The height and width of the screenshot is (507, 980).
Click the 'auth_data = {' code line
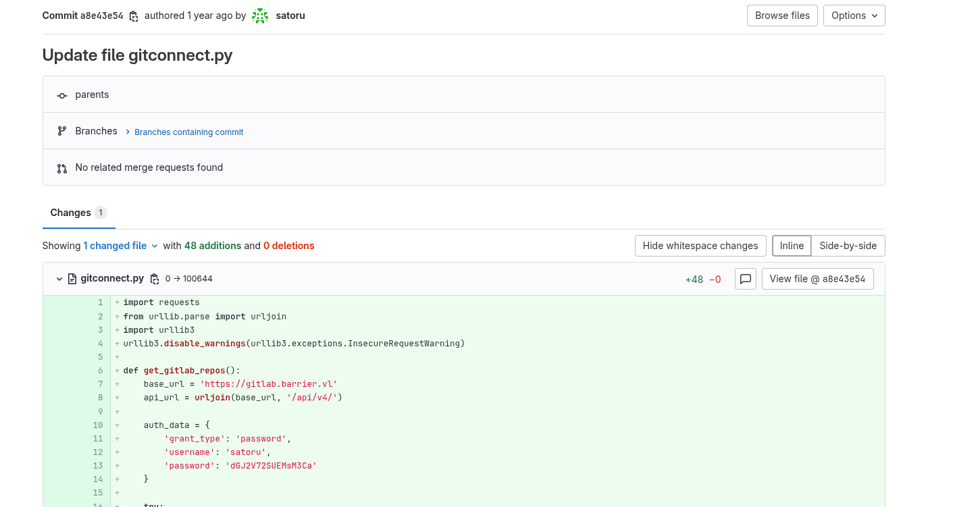[x=177, y=425]
